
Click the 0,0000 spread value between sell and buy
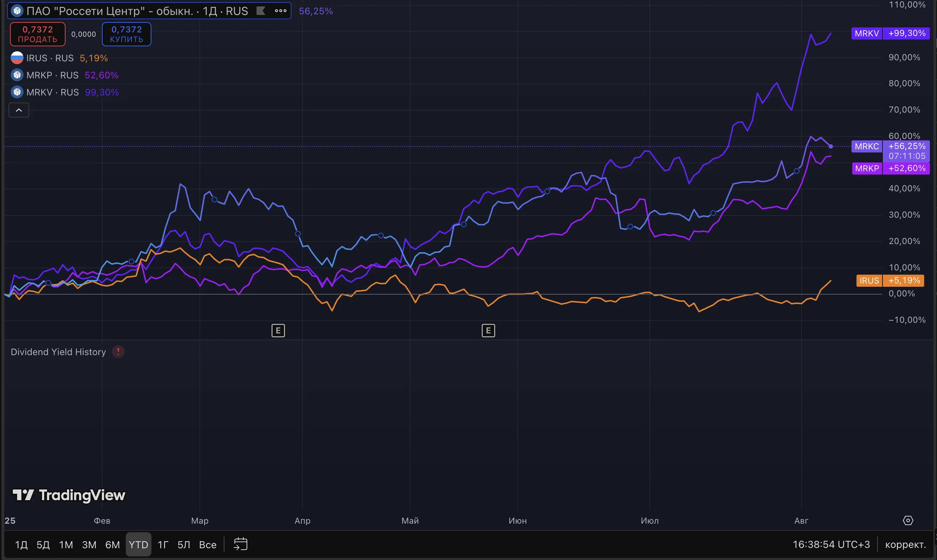click(x=83, y=34)
